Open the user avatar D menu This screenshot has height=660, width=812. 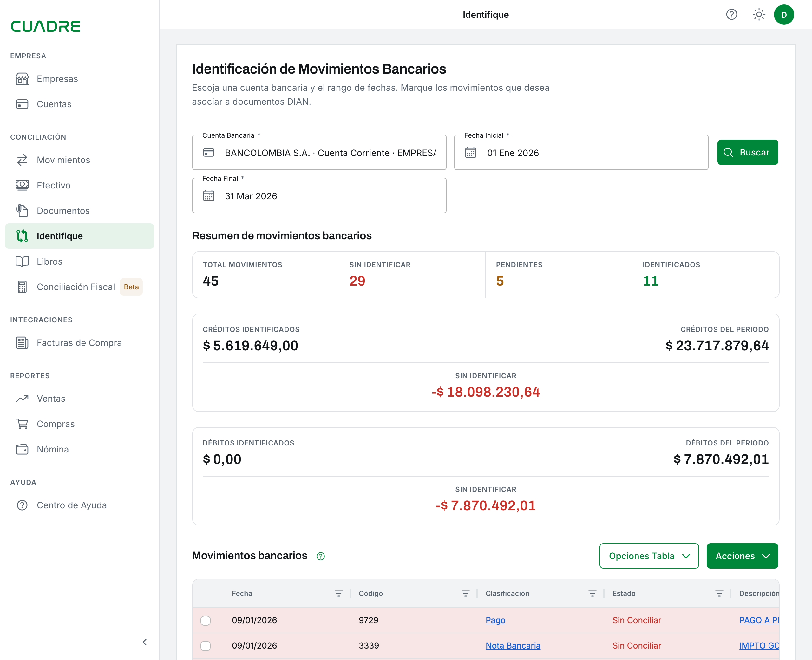tap(784, 15)
